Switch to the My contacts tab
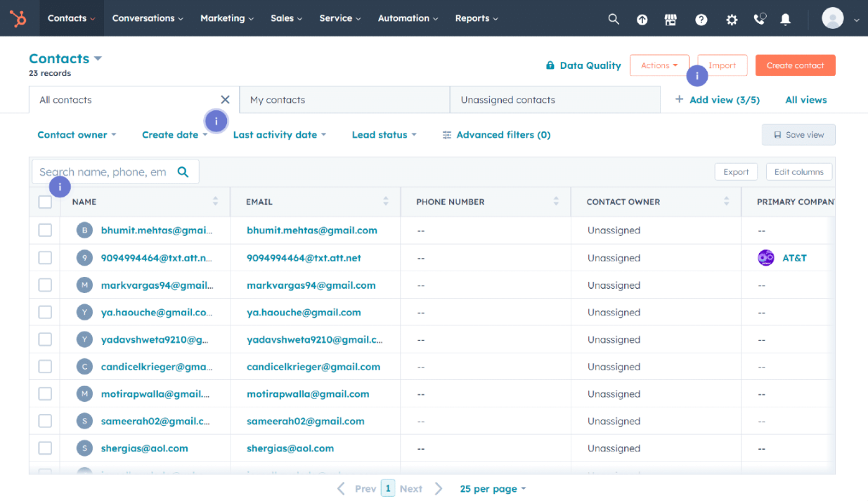The width and height of the screenshot is (868, 501). (x=344, y=100)
